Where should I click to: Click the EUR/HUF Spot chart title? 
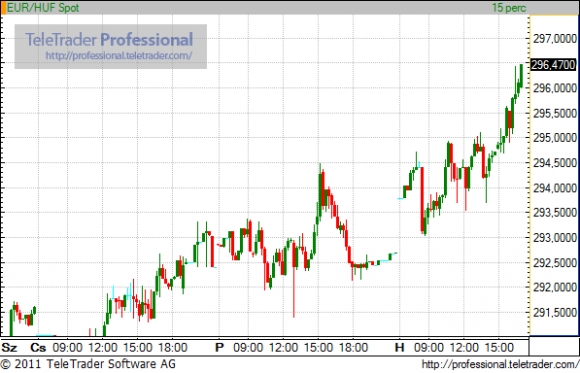click(43, 8)
